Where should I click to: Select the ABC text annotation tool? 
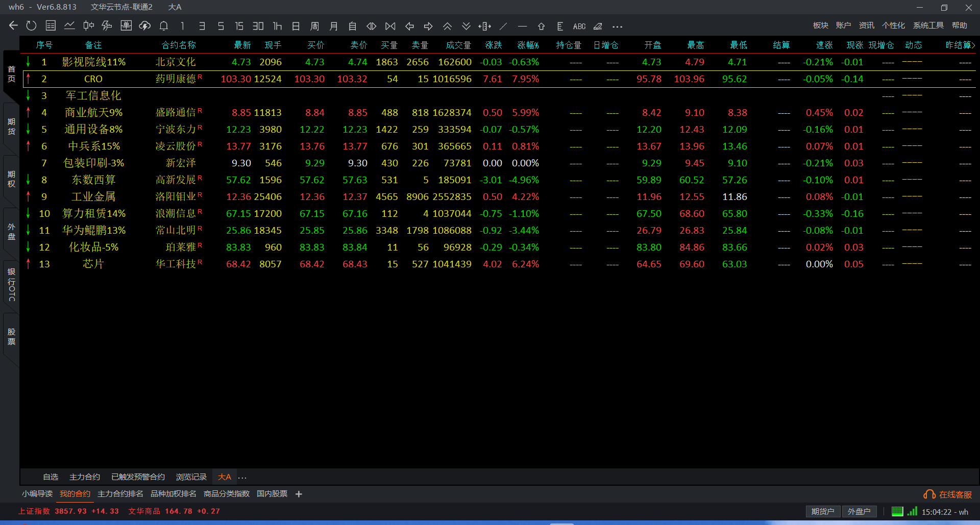pos(579,26)
